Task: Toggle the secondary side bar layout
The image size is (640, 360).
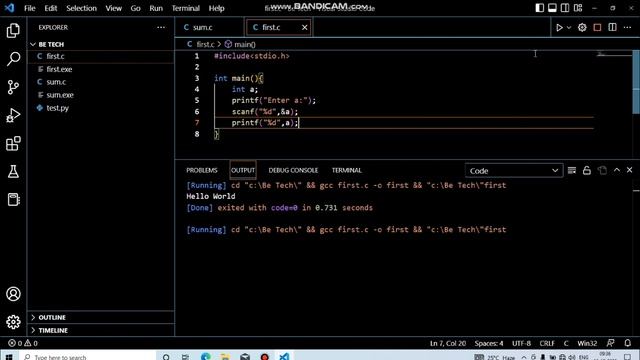Action: pos(565,8)
